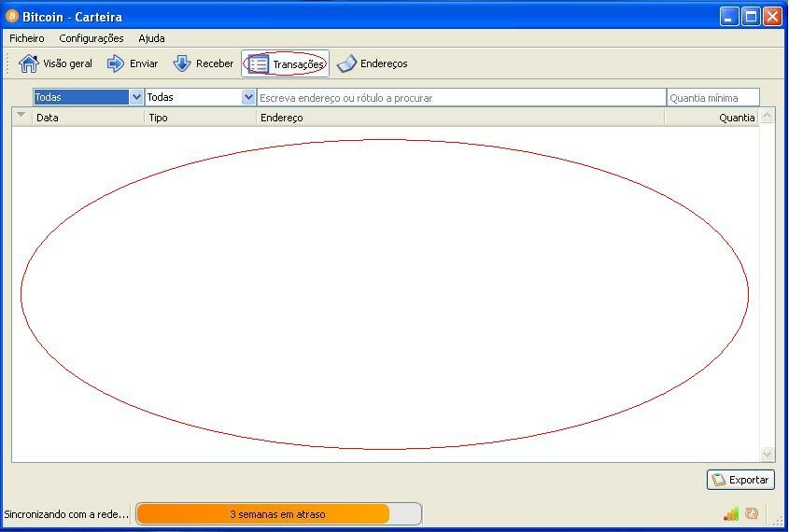Click the Sincronizando com a rede status text

(x=66, y=514)
